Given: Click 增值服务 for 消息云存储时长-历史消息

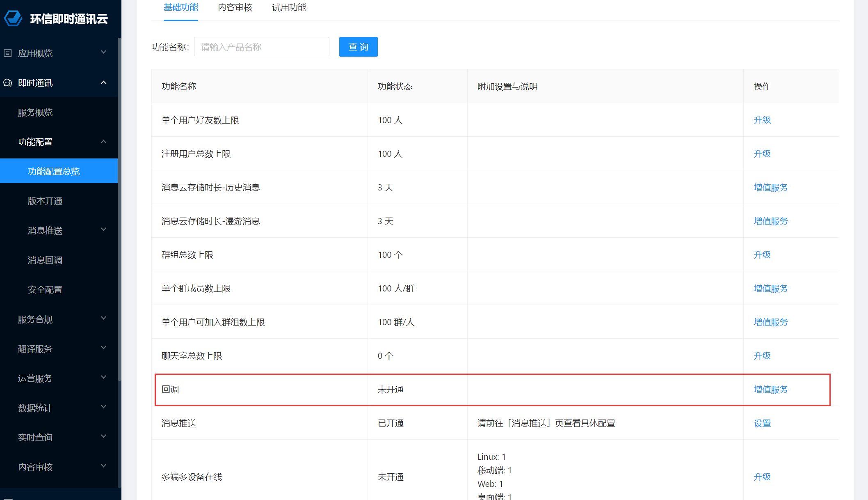Looking at the screenshot, I should pos(771,188).
